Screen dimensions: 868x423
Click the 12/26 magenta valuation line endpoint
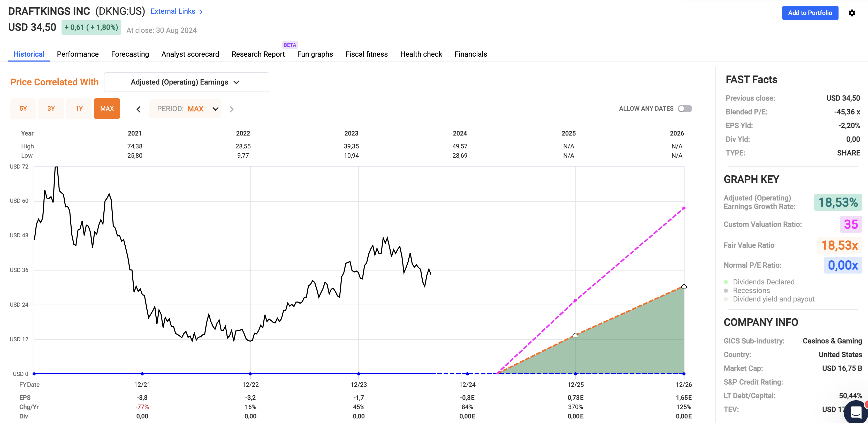[684, 208]
